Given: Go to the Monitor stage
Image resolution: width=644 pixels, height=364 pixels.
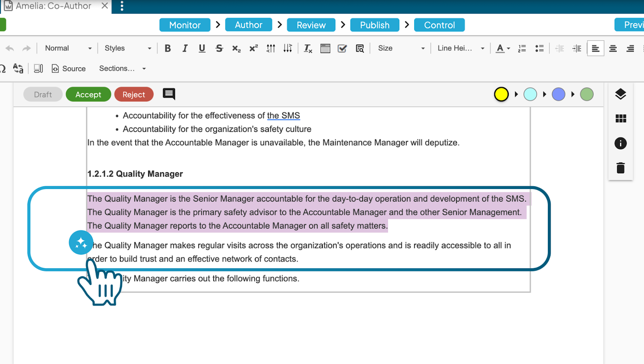Looking at the screenshot, I should [x=185, y=25].
